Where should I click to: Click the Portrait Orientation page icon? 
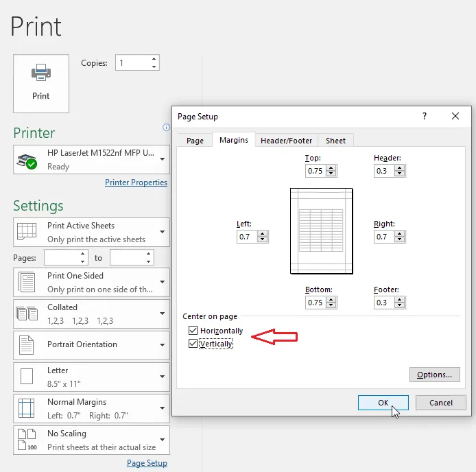coord(27,345)
